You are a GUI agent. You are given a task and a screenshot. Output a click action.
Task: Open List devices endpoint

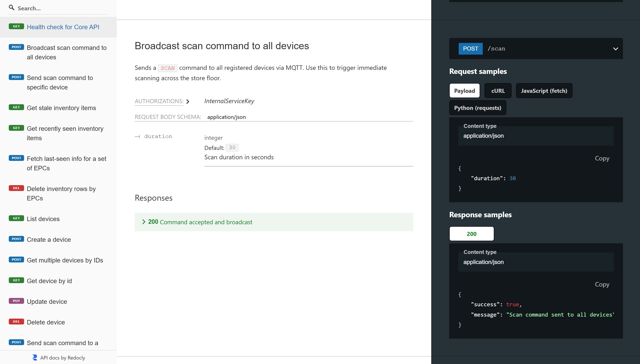tap(58, 219)
